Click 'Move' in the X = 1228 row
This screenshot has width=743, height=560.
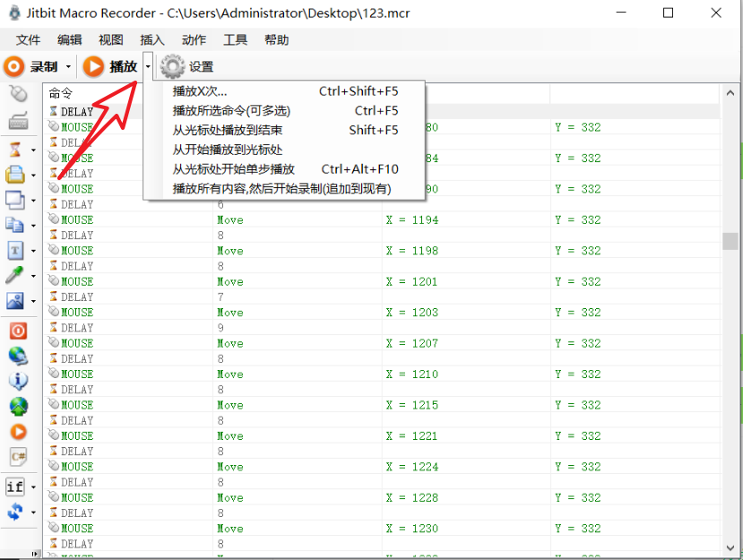pos(230,498)
